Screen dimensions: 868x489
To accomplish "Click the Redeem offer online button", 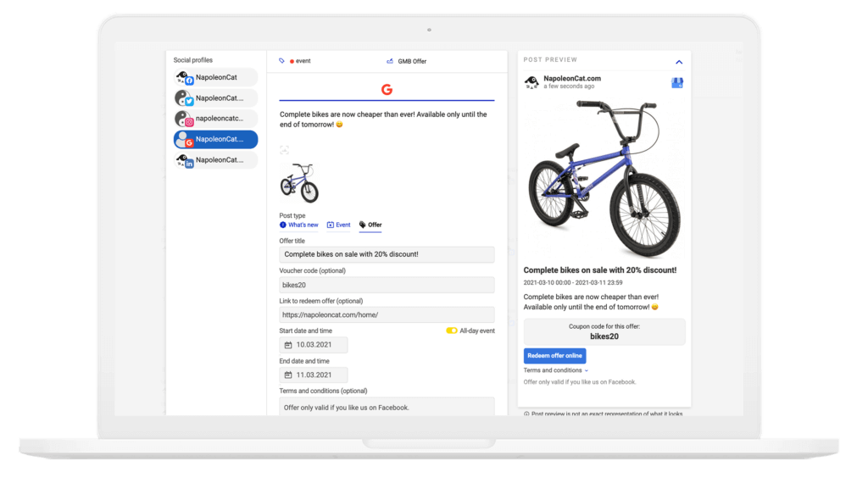I will click(x=554, y=356).
